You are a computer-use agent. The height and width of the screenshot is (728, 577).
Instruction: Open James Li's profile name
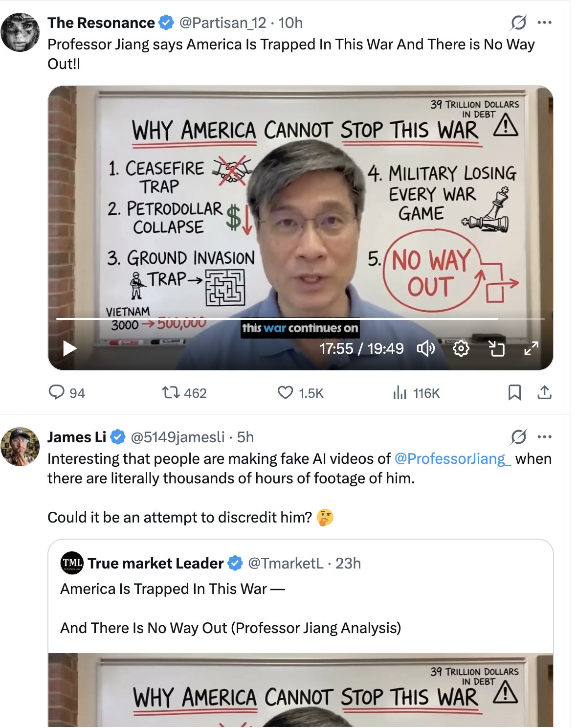77,437
